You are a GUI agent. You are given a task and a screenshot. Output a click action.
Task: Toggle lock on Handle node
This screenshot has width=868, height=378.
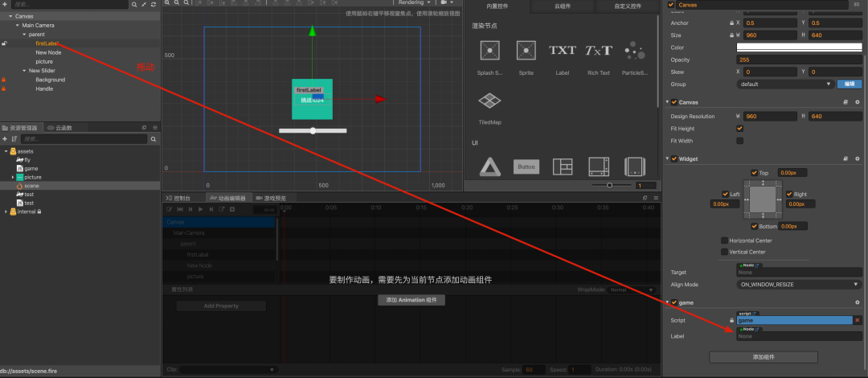click(x=4, y=88)
